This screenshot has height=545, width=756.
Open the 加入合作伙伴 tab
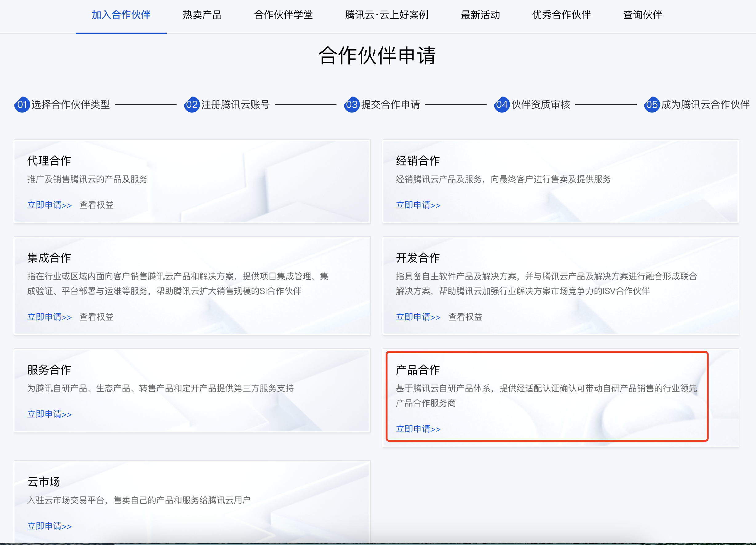121,15
